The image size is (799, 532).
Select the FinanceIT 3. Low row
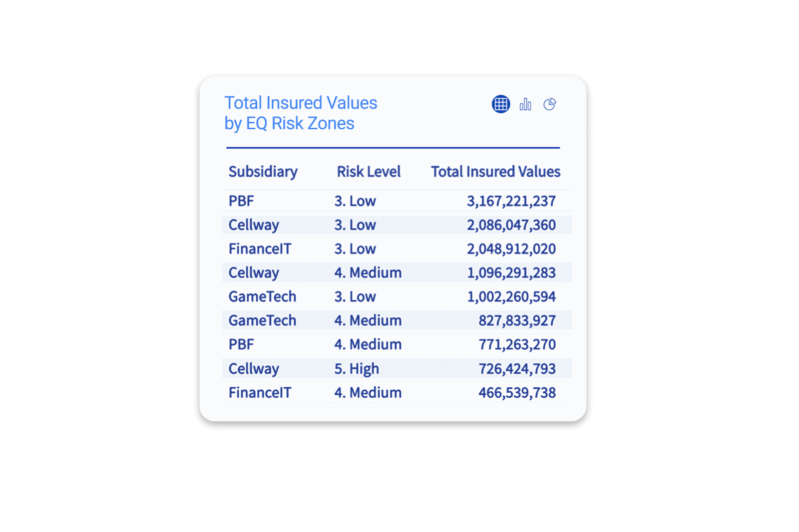tap(397, 249)
